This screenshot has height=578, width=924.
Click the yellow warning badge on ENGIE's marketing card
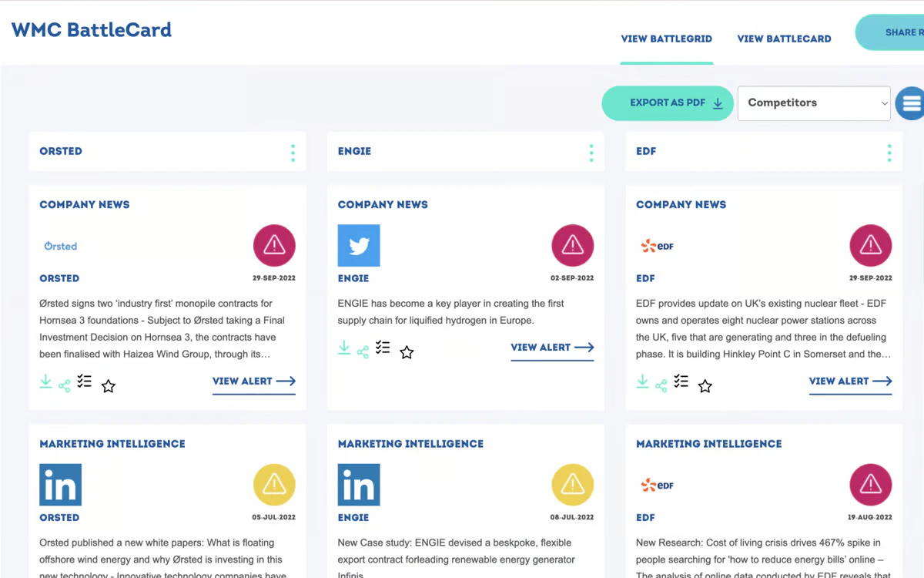click(x=572, y=484)
